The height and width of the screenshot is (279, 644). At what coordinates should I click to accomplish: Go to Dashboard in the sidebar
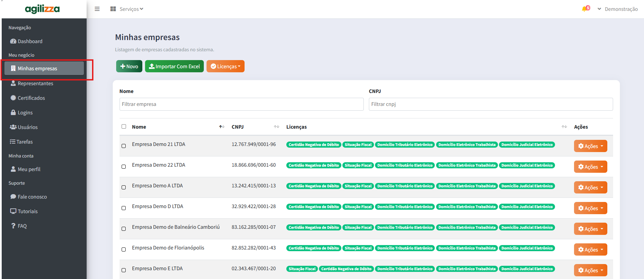[30, 41]
